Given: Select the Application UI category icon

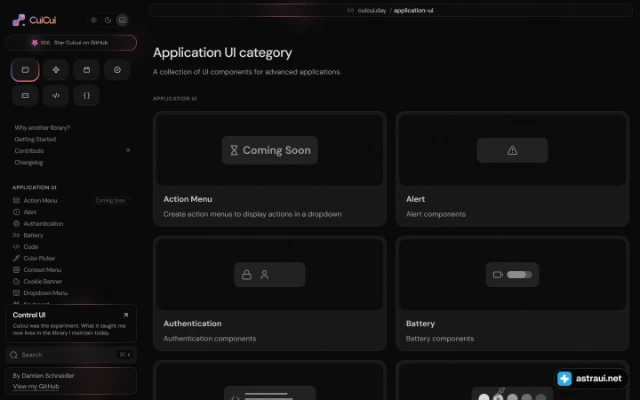Looking at the screenshot, I should pyautogui.click(x=25, y=70).
